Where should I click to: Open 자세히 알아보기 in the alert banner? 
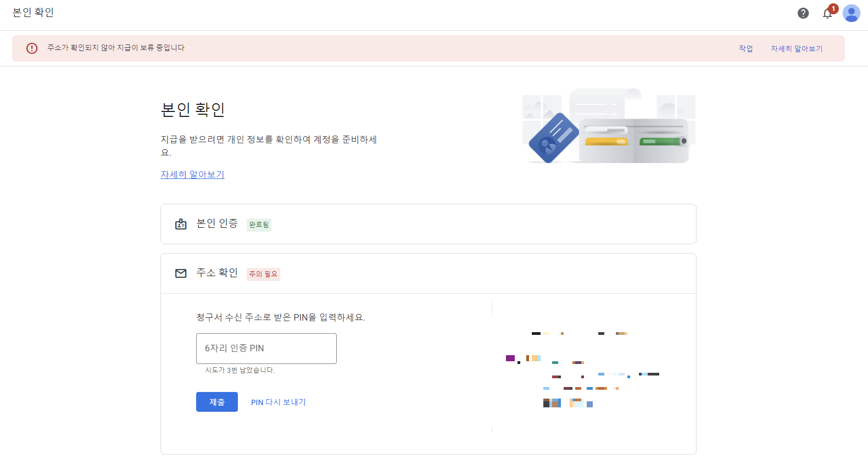(x=797, y=48)
